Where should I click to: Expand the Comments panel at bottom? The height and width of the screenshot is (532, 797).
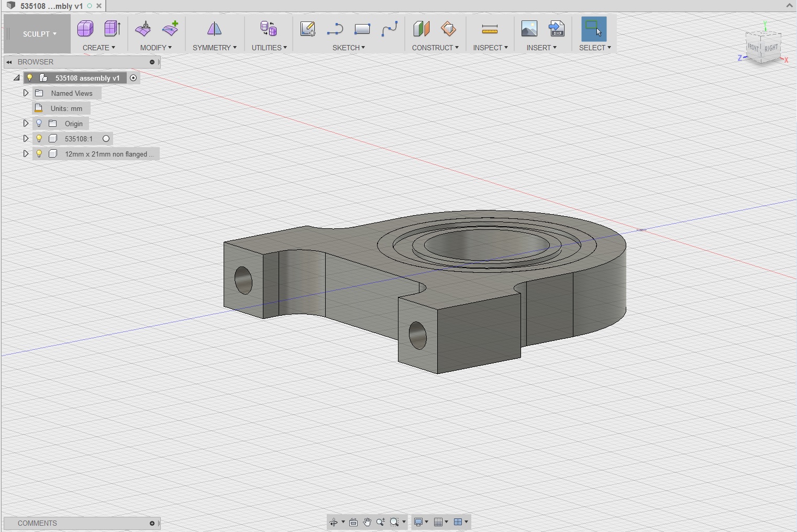pos(152,523)
